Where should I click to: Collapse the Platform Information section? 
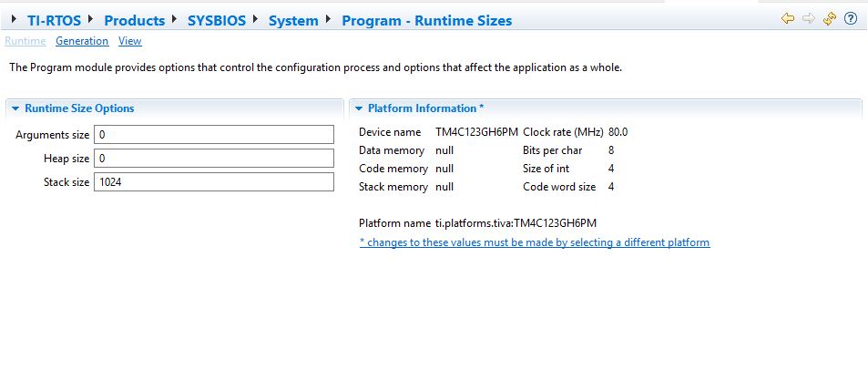[x=359, y=108]
